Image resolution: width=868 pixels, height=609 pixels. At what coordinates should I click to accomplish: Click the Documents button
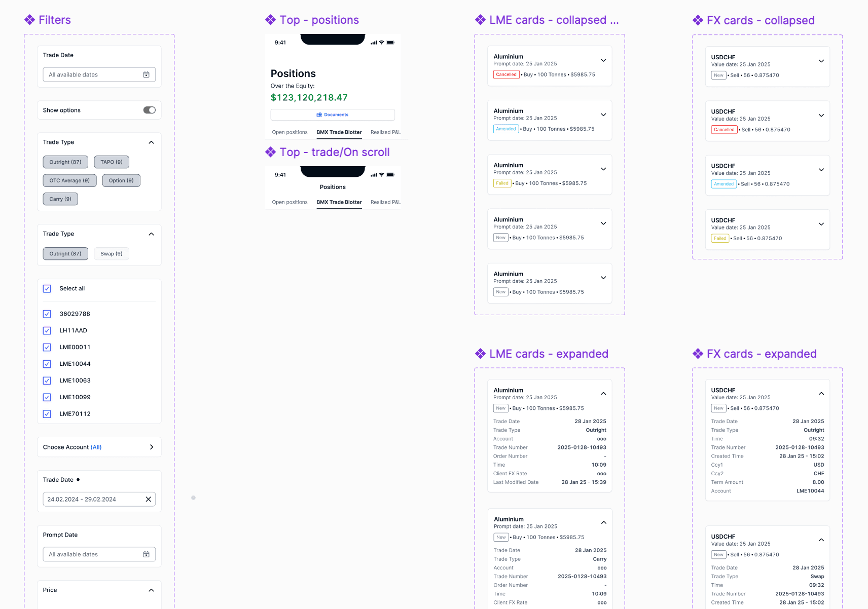[x=333, y=115]
